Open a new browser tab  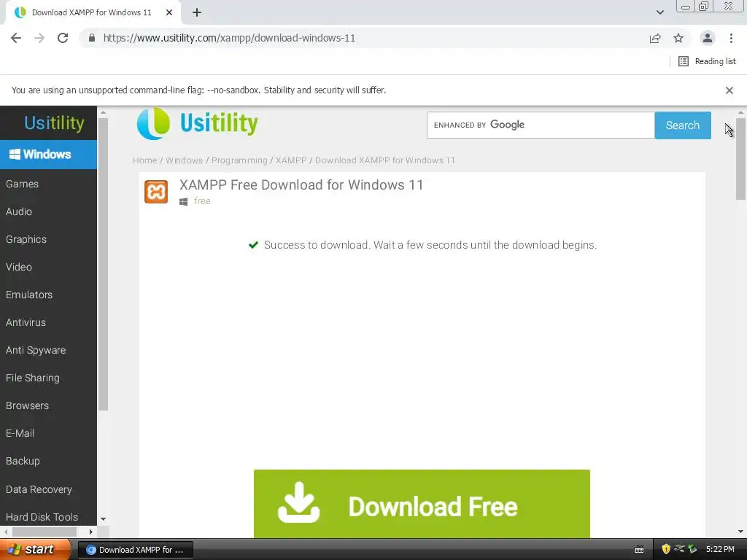pos(197,12)
